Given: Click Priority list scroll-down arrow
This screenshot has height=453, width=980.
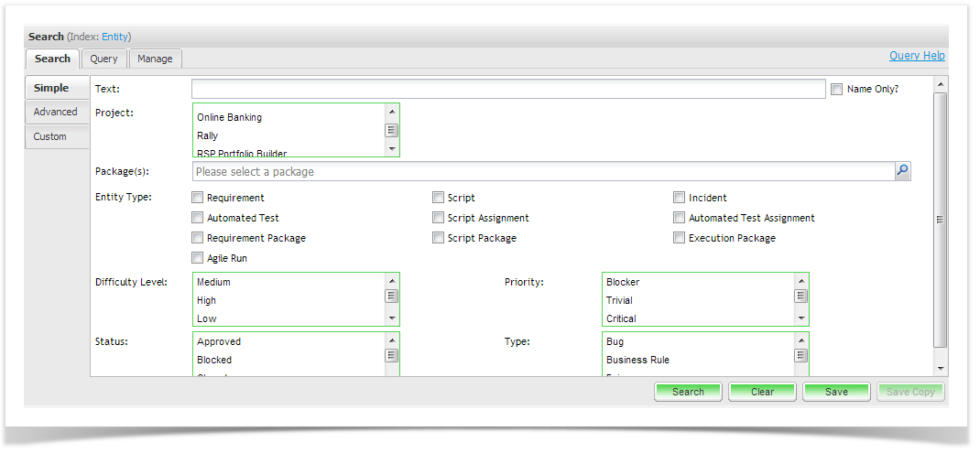Looking at the screenshot, I should (801, 318).
